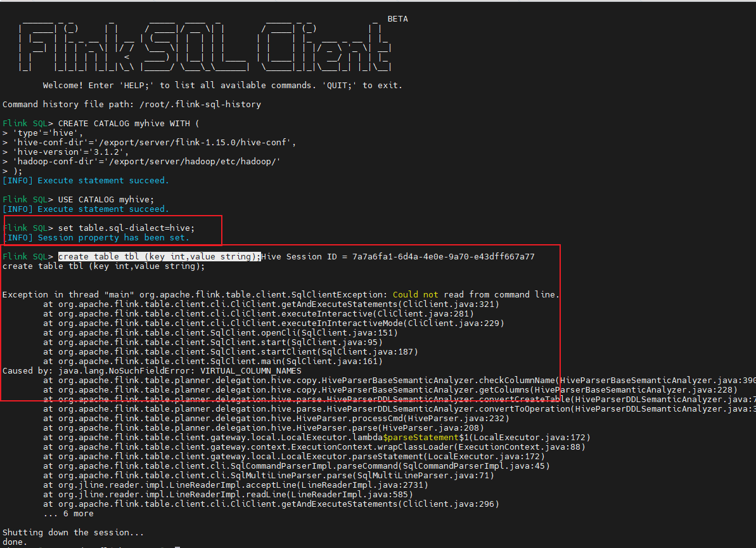Click the 'CREATE CATALOG myhive WITH (' command
The width and height of the screenshot is (756, 548).
point(129,124)
